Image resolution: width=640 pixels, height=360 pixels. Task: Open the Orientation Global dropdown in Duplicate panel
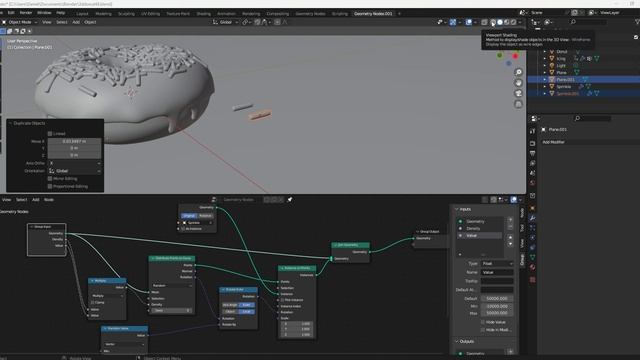click(74, 171)
